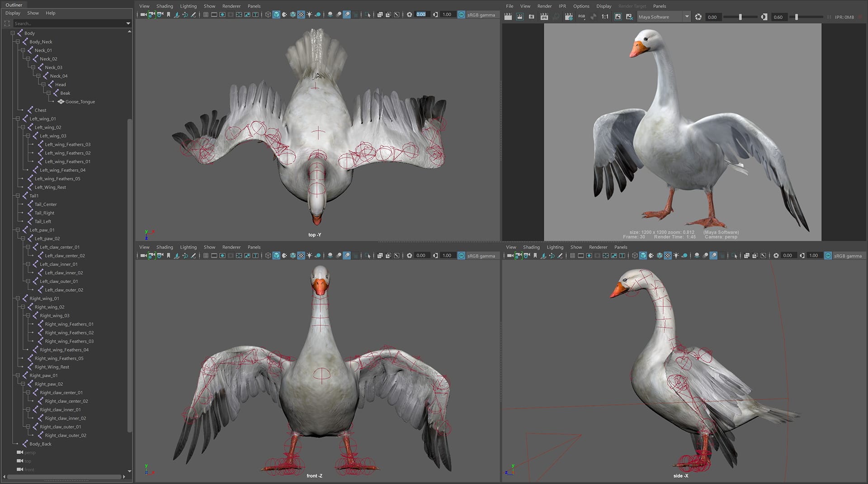
Task: Toggle sRGB view transform icon in top -Y panel
Action: pyautogui.click(x=461, y=14)
